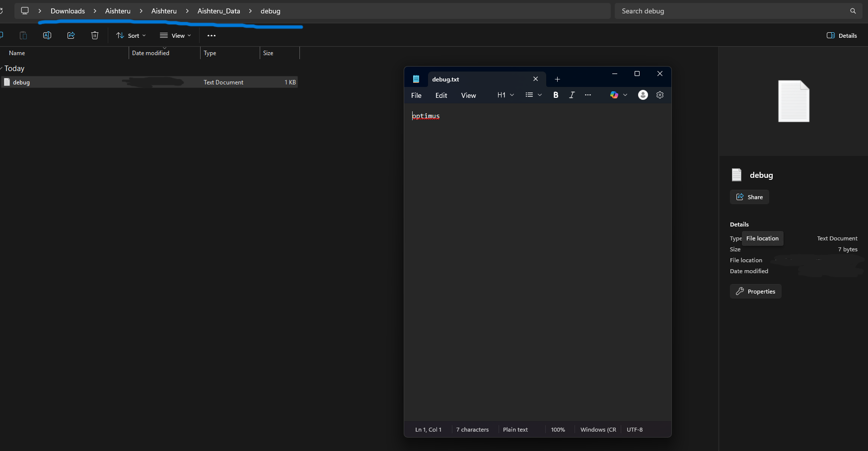Click the 7 bytes size value
The image size is (868, 451).
pyautogui.click(x=848, y=249)
